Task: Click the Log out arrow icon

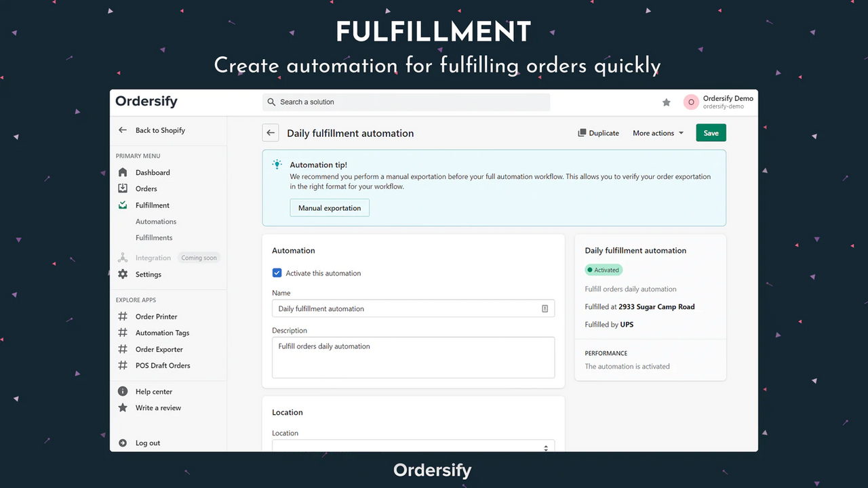Action: [x=123, y=443]
